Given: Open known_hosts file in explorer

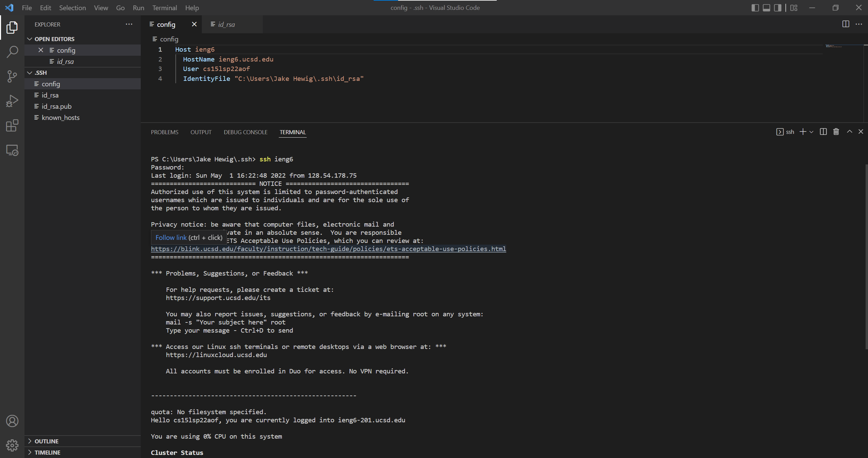Looking at the screenshot, I should click(61, 118).
